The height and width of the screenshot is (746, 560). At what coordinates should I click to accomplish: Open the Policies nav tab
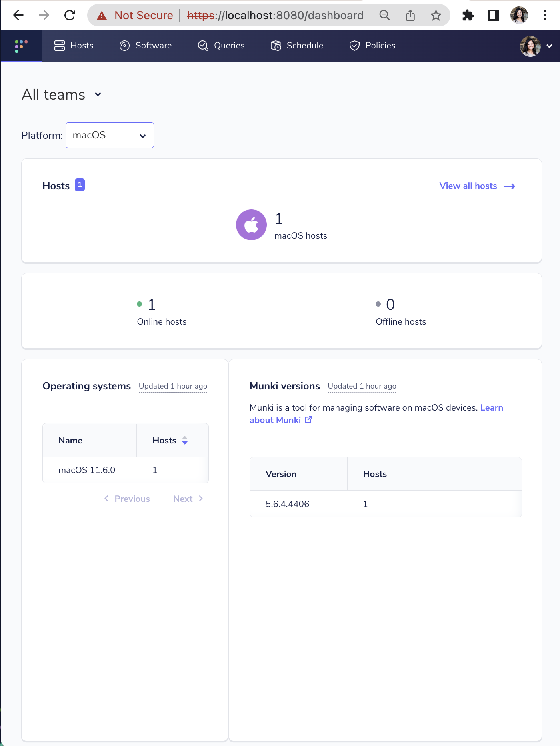click(372, 46)
